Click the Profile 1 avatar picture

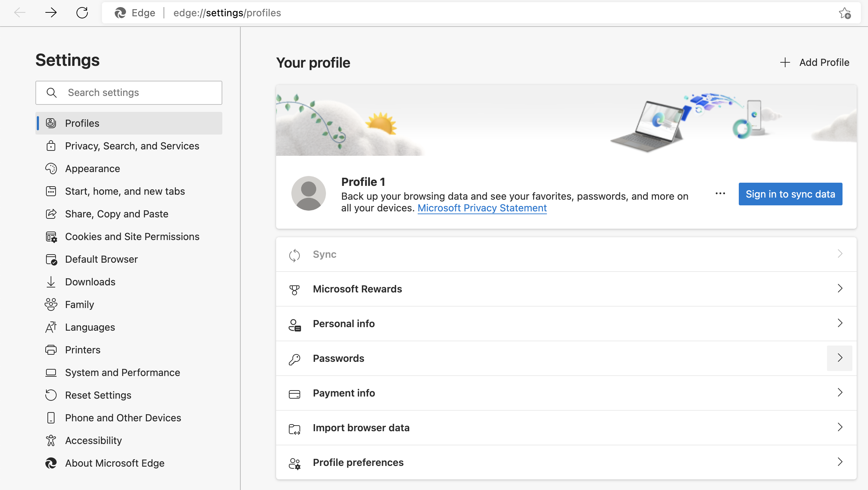click(309, 193)
